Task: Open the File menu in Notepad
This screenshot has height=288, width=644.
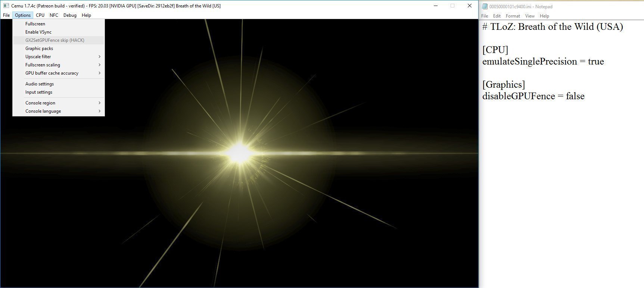Action: tap(485, 16)
